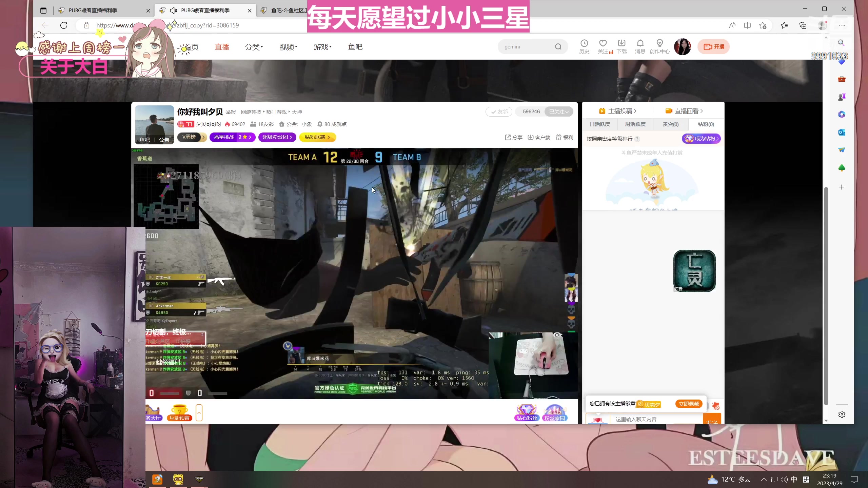
Task: Open 视频 video dropdown menu
Action: 288,47
